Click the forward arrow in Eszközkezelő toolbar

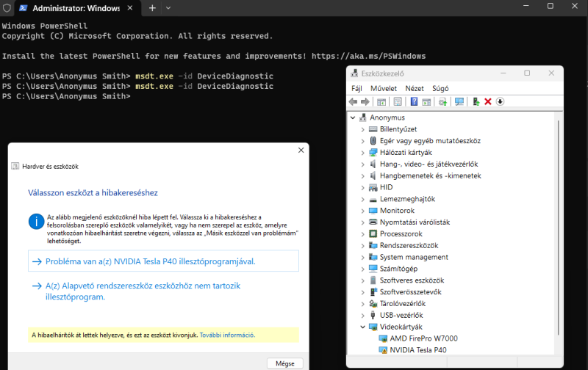tap(365, 101)
